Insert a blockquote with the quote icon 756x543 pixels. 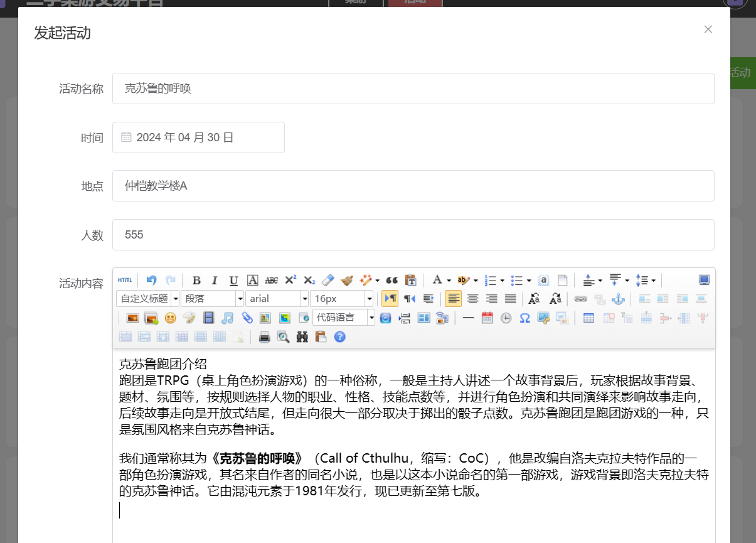pyautogui.click(x=392, y=280)
